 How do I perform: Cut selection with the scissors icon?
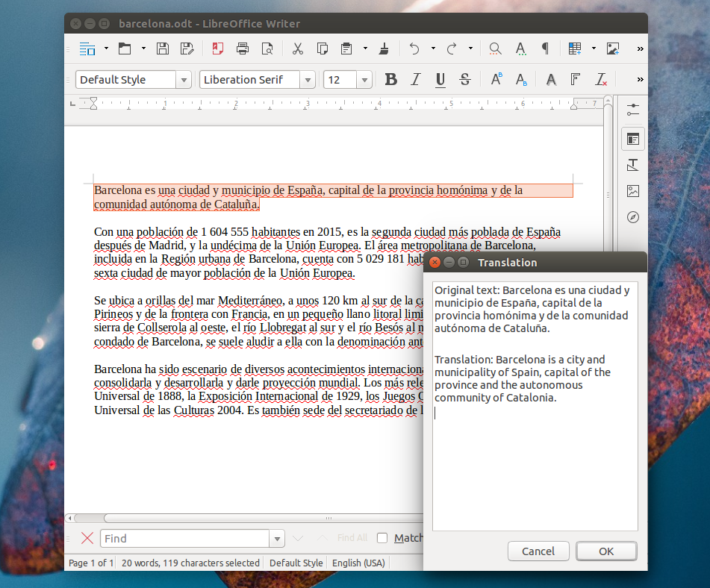(297, 49)
